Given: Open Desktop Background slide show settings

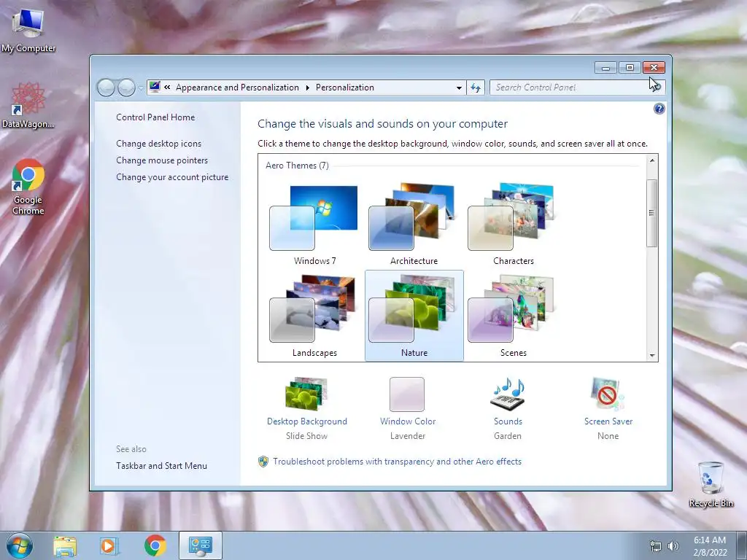Looking at the screenshot, I should coord(307,394).
